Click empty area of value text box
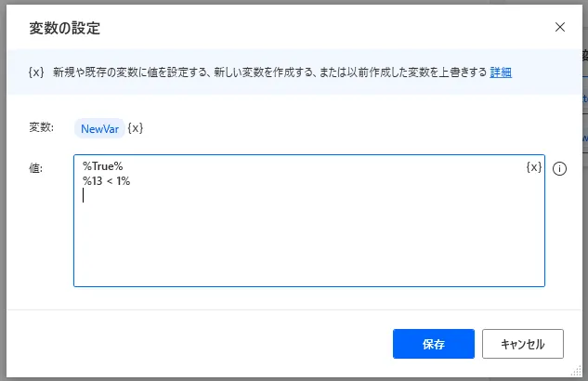This screenshot has width=588, height=381. (309, 243)
